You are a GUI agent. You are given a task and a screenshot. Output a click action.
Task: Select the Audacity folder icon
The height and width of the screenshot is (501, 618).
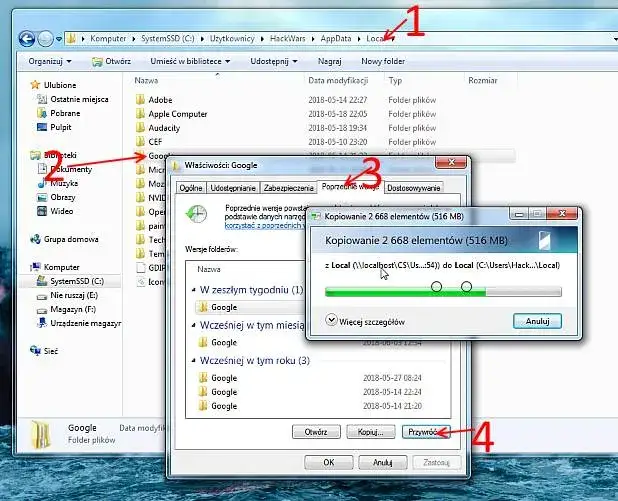140,128
